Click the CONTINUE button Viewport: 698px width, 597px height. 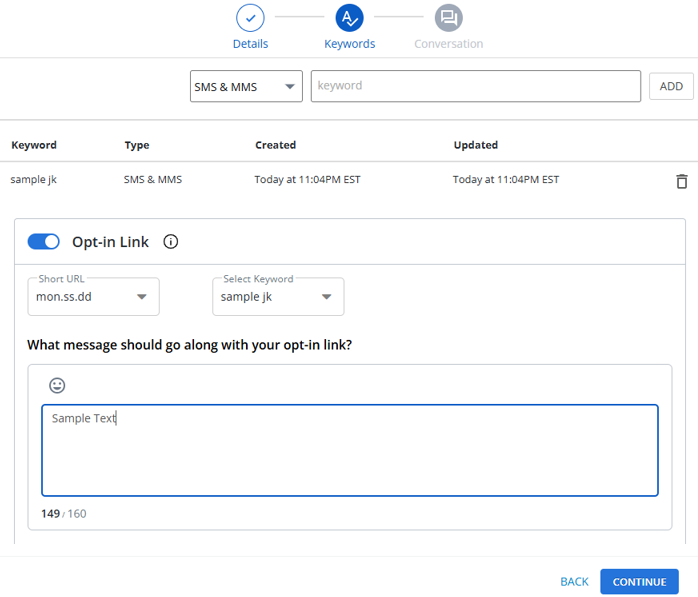coord(639,582)
